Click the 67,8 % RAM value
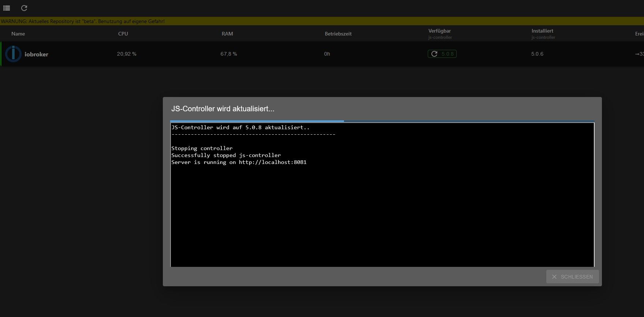 pyautogui.click(x=229, y=54)
